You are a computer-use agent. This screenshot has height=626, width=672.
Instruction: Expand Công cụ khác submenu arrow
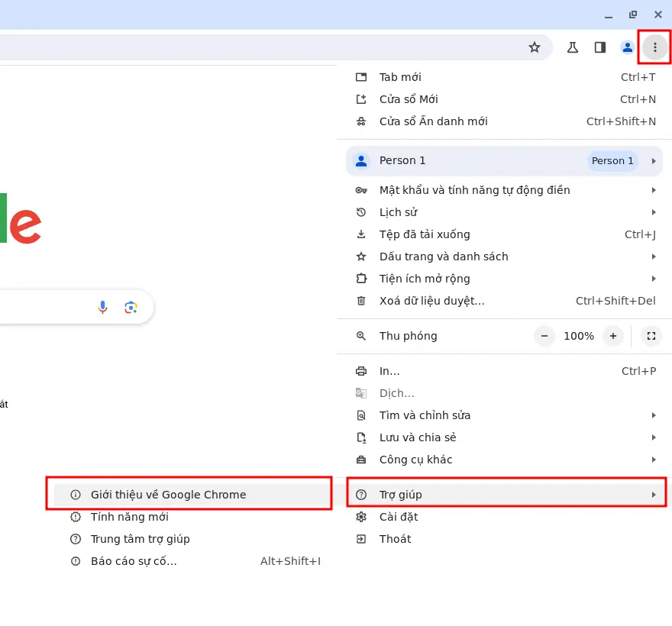click(654, 460)
